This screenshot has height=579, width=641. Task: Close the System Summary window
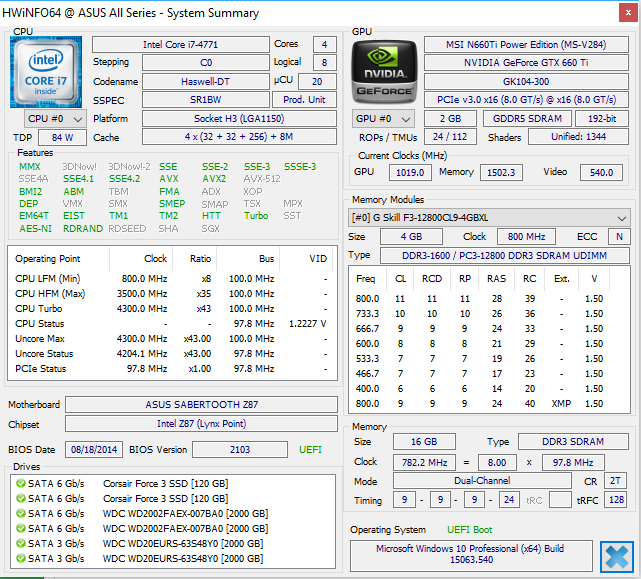tap(628, 13)
